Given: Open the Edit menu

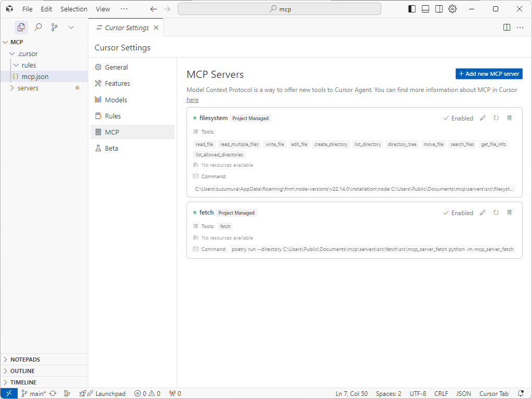Looking at the screenshot, I should [46, 9].
